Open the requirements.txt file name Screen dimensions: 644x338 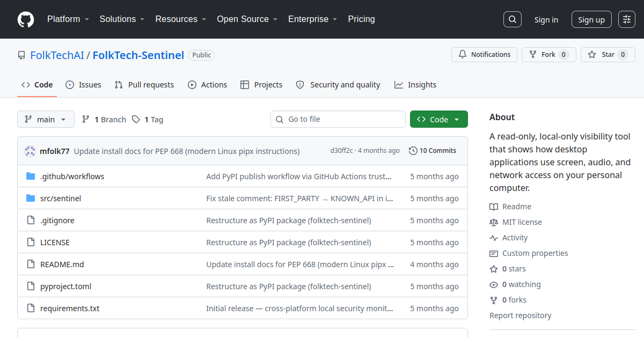point(70,308)
